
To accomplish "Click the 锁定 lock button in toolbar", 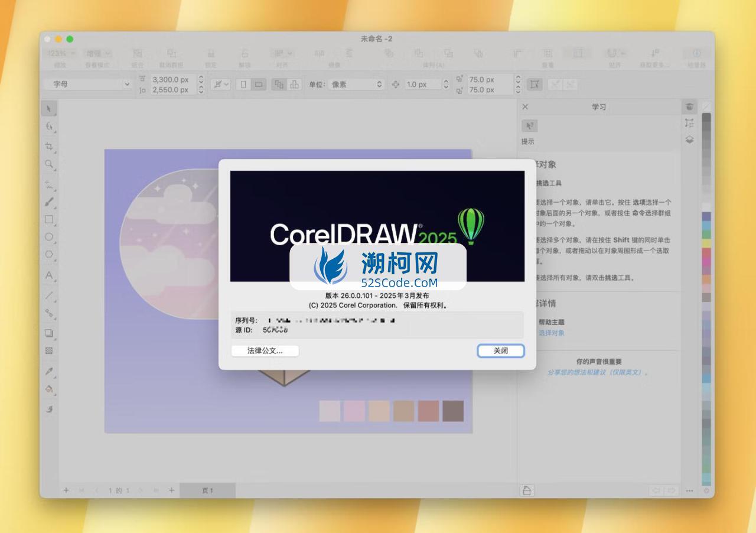I will point(211,58).
